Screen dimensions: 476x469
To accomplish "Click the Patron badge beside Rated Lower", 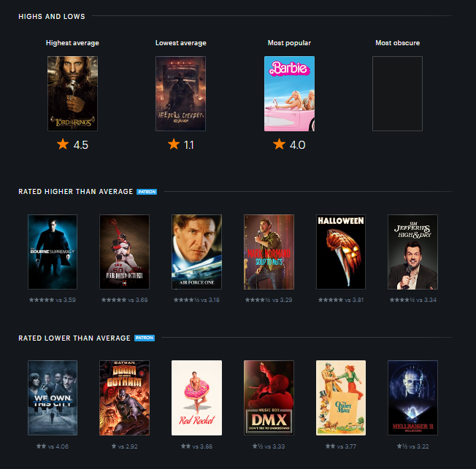I will (x=145, y=338).
